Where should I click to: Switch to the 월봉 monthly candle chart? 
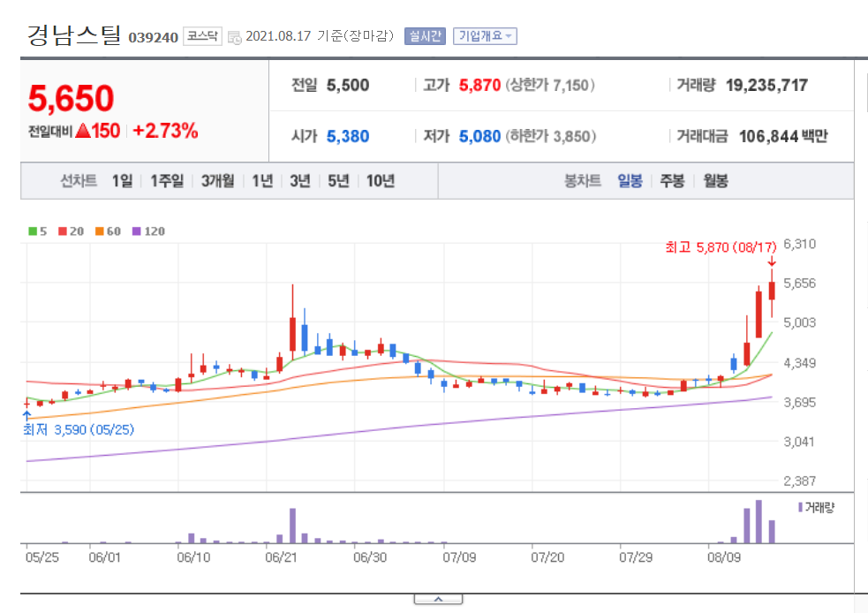715,180
